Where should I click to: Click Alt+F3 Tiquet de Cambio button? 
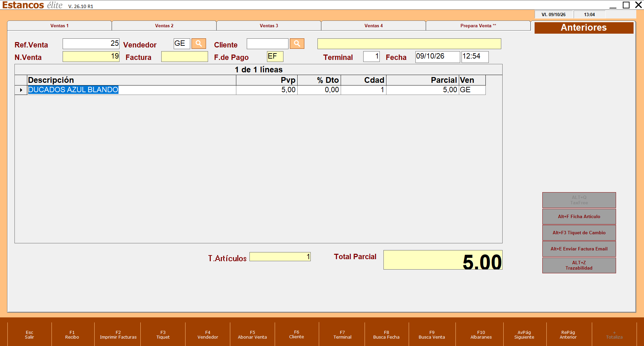[579, 233]
